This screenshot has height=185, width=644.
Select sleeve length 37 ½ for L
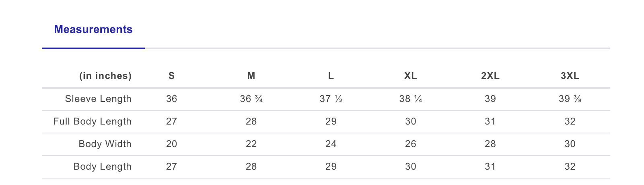331,99
